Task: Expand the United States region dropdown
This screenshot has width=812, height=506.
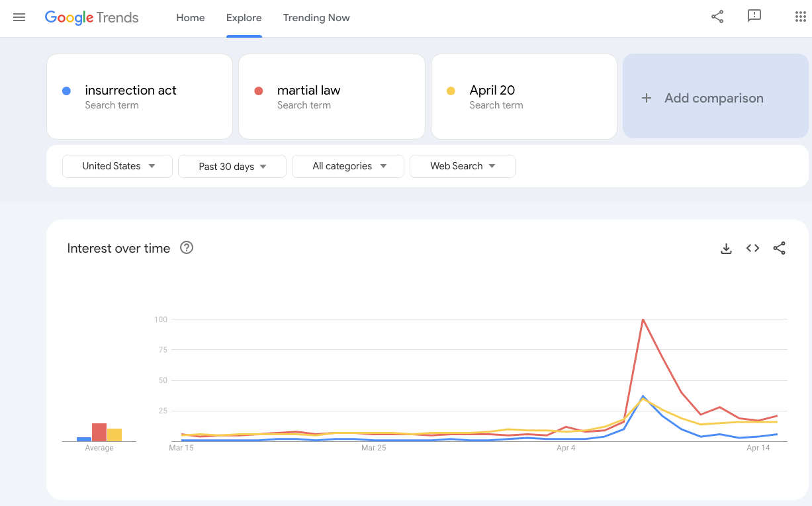Action: pyautogui.click(x=117, y=166)
